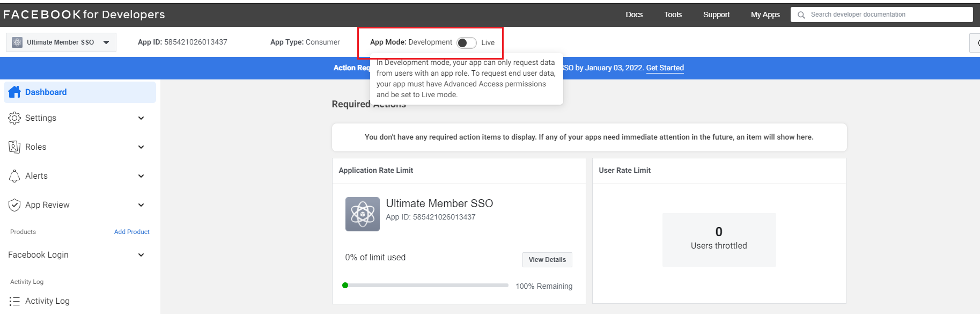Viewport: 980px width, 314px height.
Task: Click the 0 Users throttled box
Action: [719, 240]
